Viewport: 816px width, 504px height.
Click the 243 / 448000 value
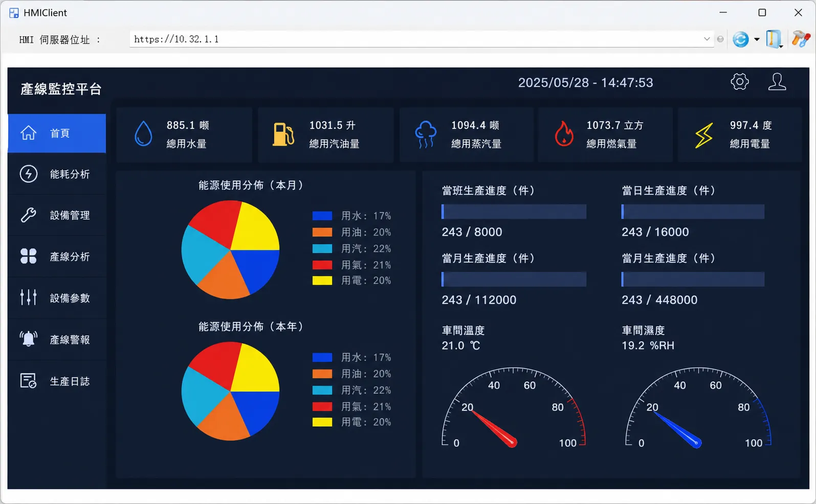click(x=659, y=300)
